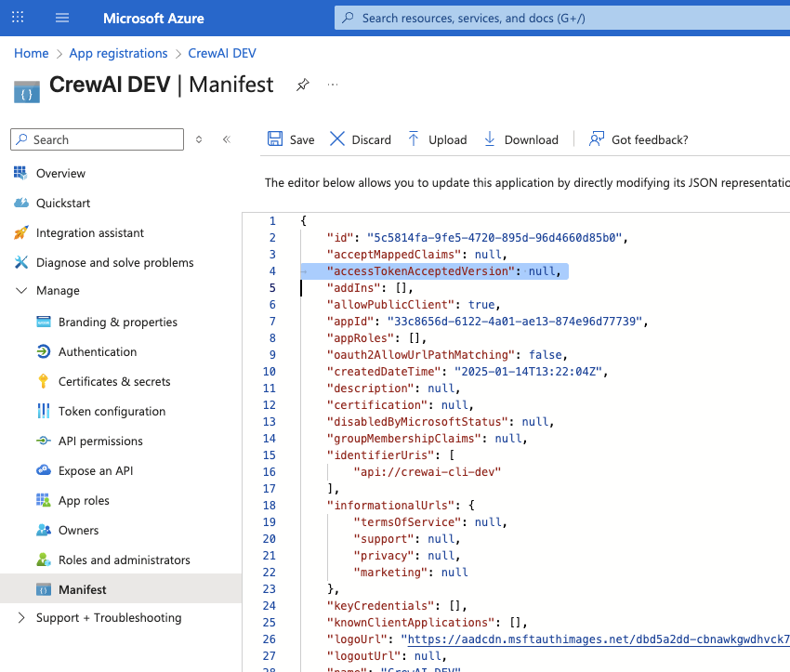Click the Azure services grid icon
The width and height of the screenshot is (790, 672).
pos(18,18)
